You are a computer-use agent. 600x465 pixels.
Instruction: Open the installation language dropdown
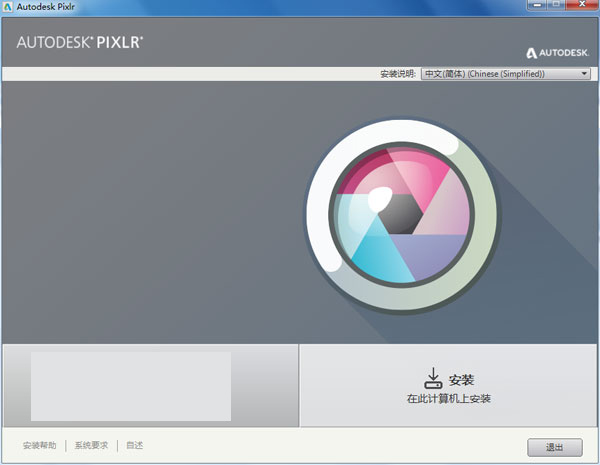[505, 74]
